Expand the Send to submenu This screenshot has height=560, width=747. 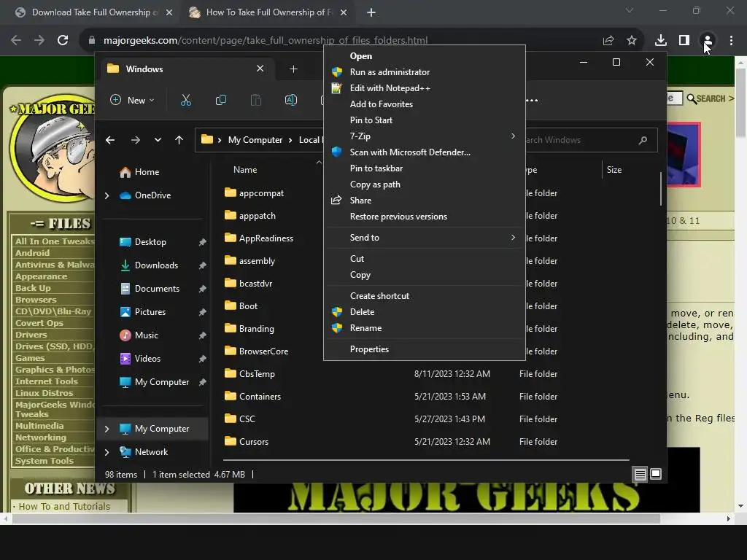[x=513, y=237]
